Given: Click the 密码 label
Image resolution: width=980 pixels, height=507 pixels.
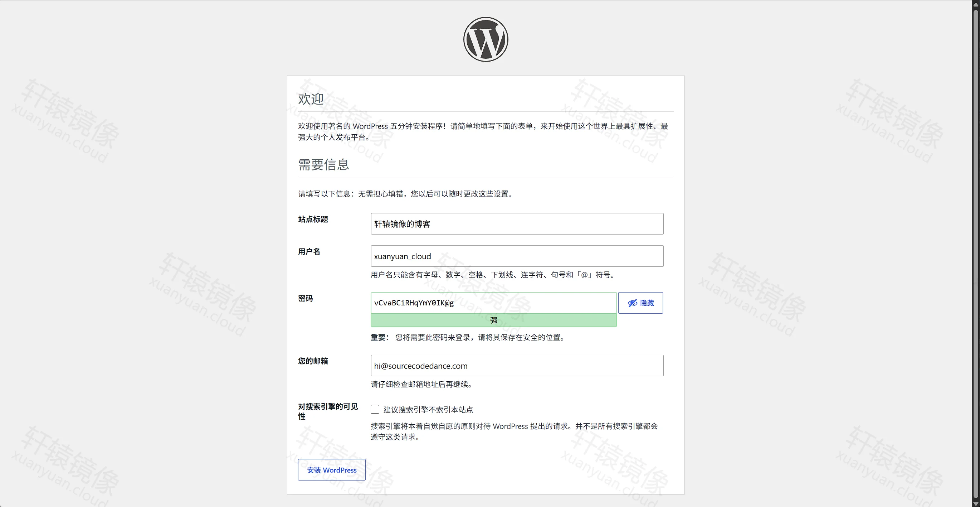Looking at the screenshot, I should pos(305,298).
